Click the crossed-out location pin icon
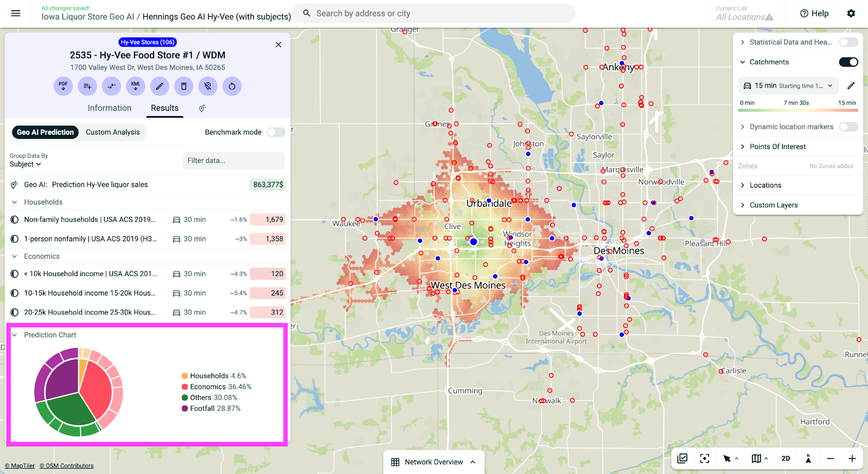Screen dimensions: 868x474 coord(208,86)
